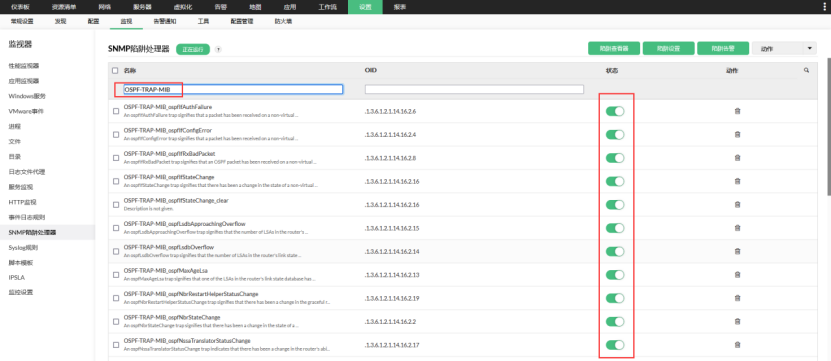Click the empty OID filter field
The image size is (831, 361).
[x=474, y=90]
